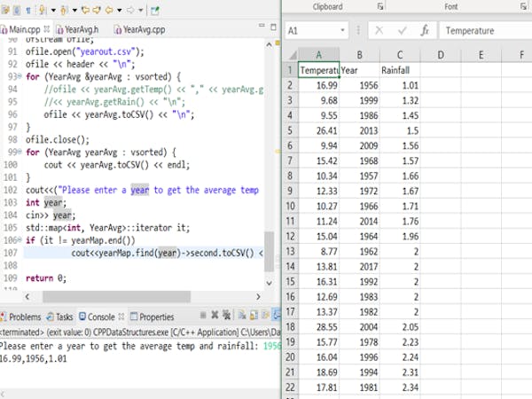Open Excel Name Box dropdown arrow
The image size is (532, 399).
click(x=342, y=30)
